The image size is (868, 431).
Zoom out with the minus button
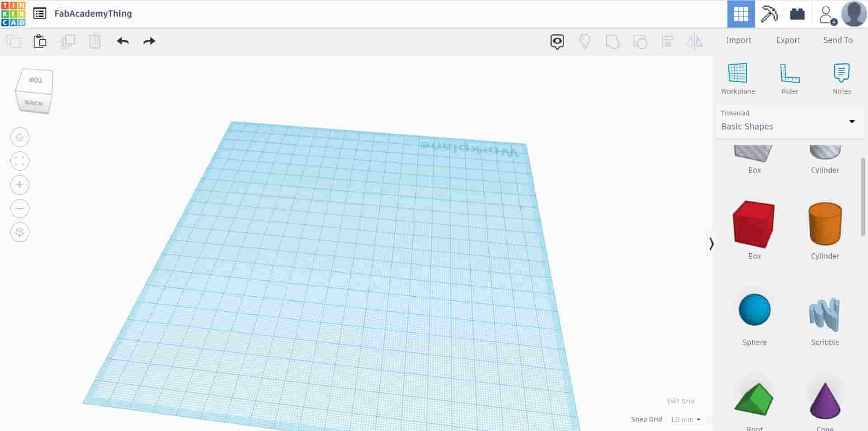20,208
